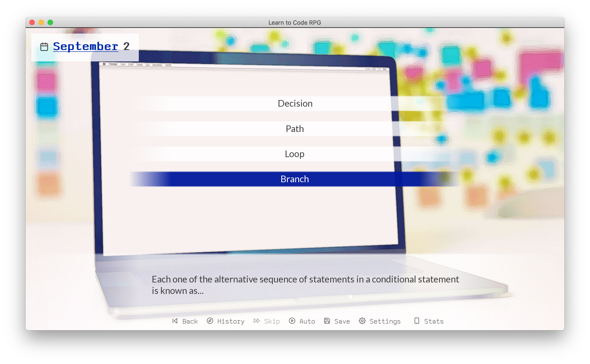
Task: Select the Branch answer
Action: click(295, 179)
